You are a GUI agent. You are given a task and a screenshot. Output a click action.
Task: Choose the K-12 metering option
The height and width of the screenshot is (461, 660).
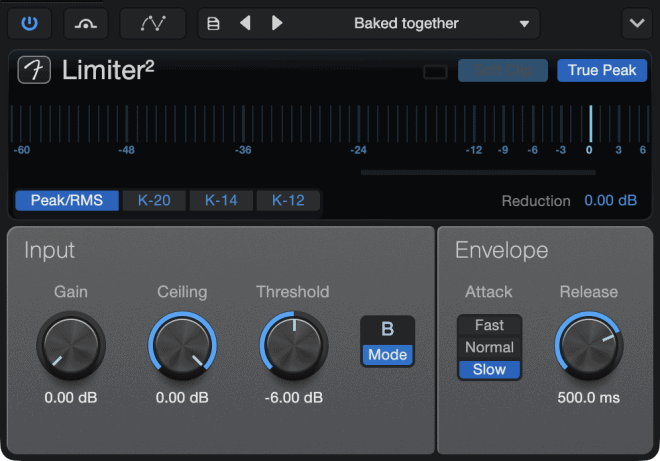[x=288, y=200]
